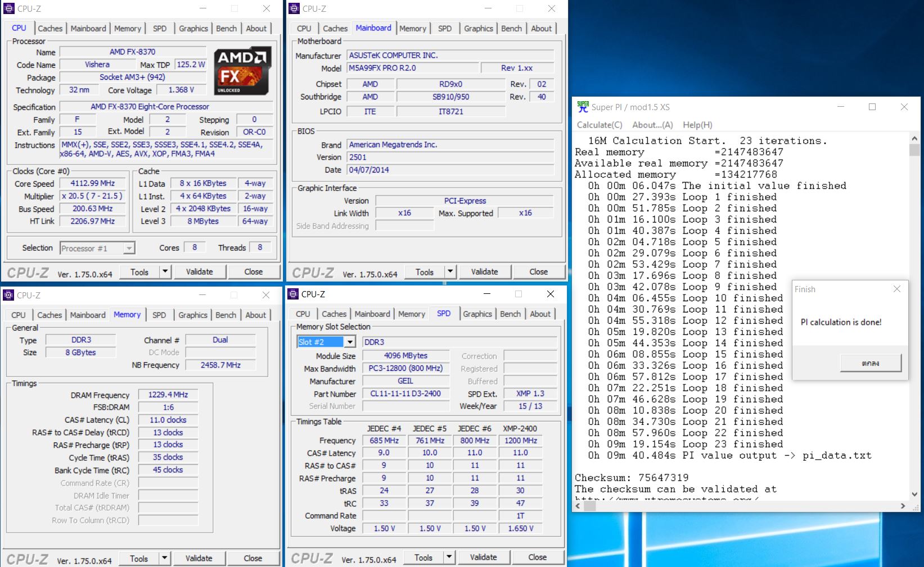
Task: Click the Super PI scroll-up arrow
Action: [914, 138]
